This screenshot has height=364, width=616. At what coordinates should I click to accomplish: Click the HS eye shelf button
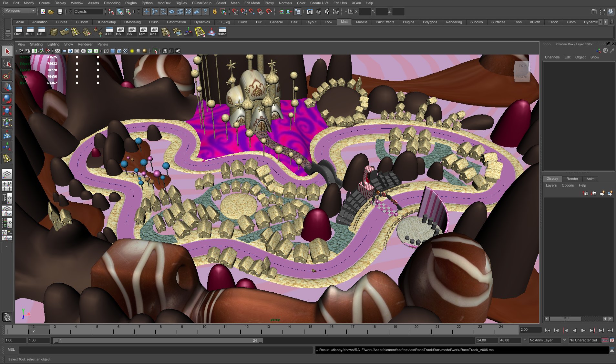pyautogui.click(x=120, y=32)
